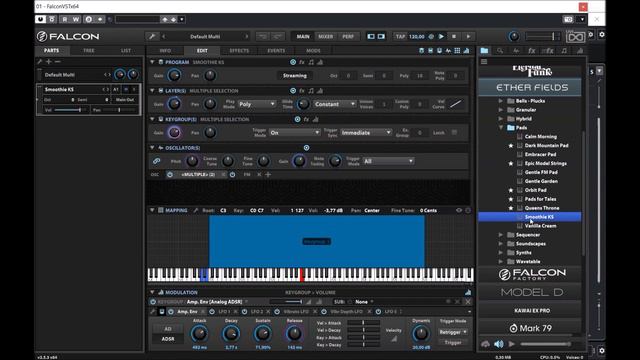This screenshot has width=640, height=360.
Task: Toggle the Vibr Depth LFO power button
Action: coord(324,311)
